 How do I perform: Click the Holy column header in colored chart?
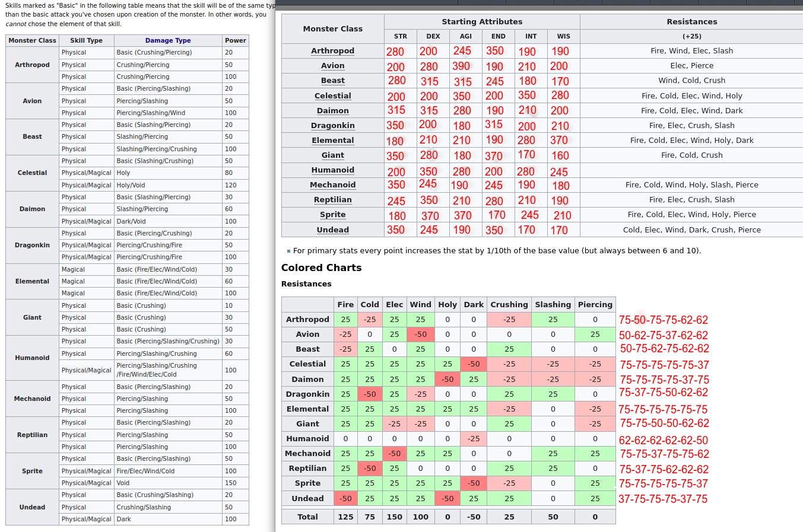pyautogui.click(x=447, y=304)
